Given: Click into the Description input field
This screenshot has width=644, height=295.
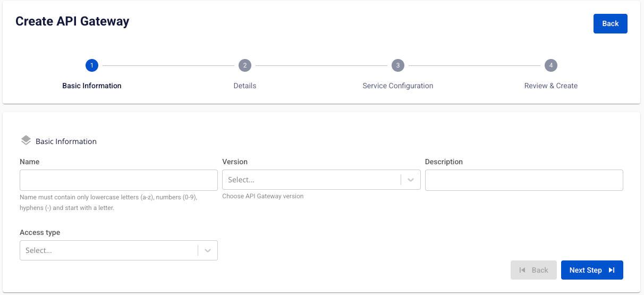Looking at the screenshot, I should click(523, 180).
